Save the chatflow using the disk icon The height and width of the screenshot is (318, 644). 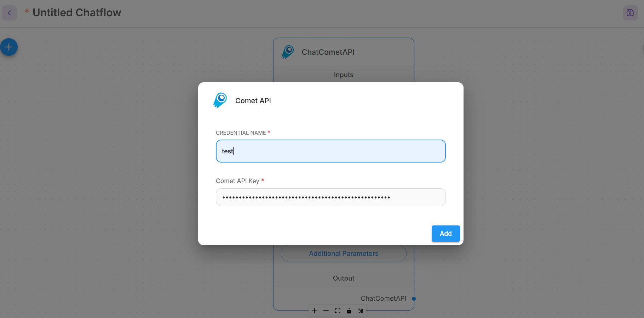(630, 13)
